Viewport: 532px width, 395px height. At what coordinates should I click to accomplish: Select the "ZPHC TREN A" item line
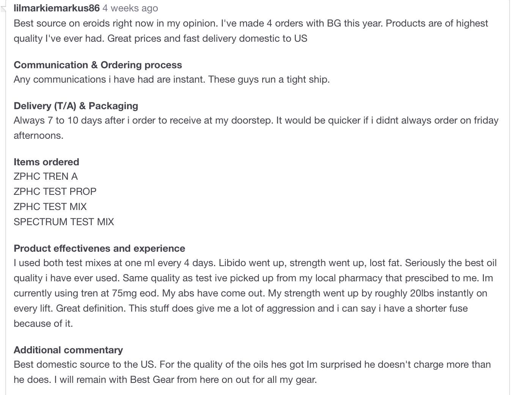pyautogui.click(x=46, y=176)
